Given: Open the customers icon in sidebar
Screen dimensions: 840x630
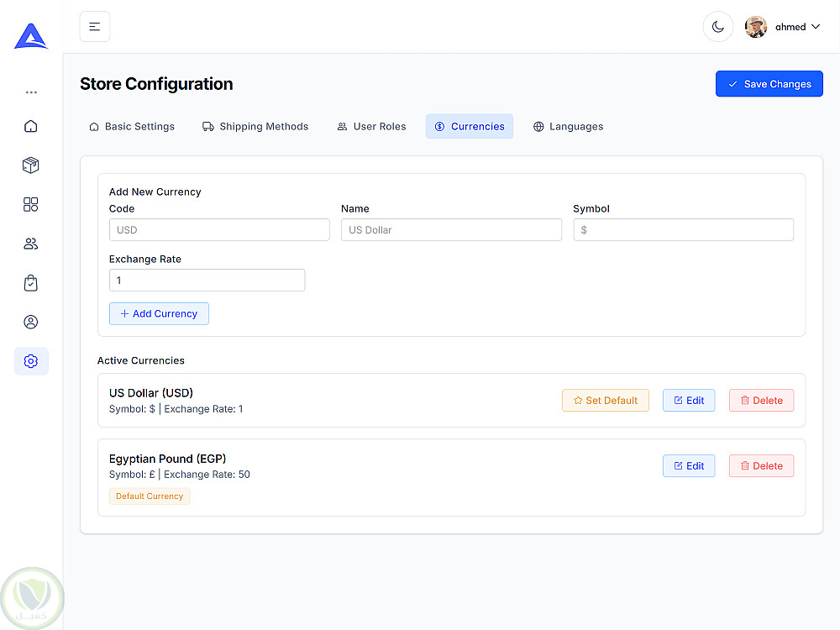Looking at the screenshot, I should pyautogui.click(x=31, y=244).
